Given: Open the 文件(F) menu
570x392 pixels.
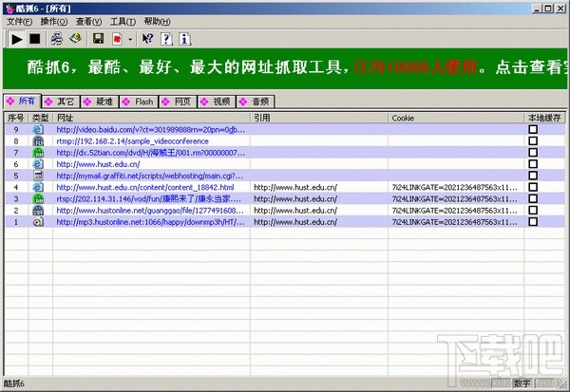Looking at the screenshot, I should [19, 22].
